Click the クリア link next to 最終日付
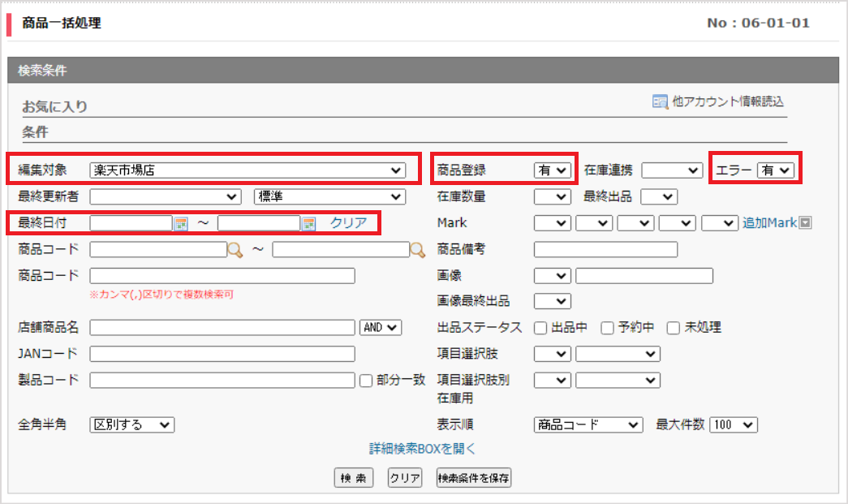Image resolution: width=848 pixels, height=504 pixels. coord(349,223)
